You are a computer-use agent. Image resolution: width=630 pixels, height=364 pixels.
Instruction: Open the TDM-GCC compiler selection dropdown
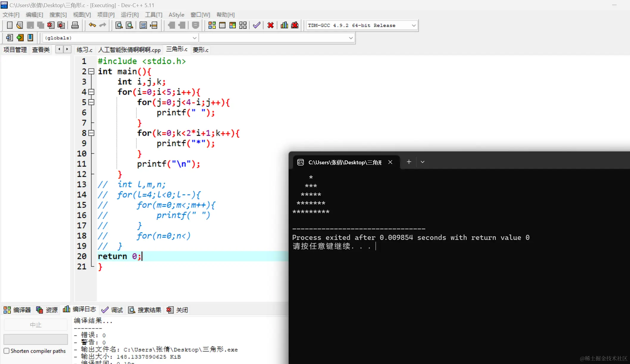[x=414, y=26]
